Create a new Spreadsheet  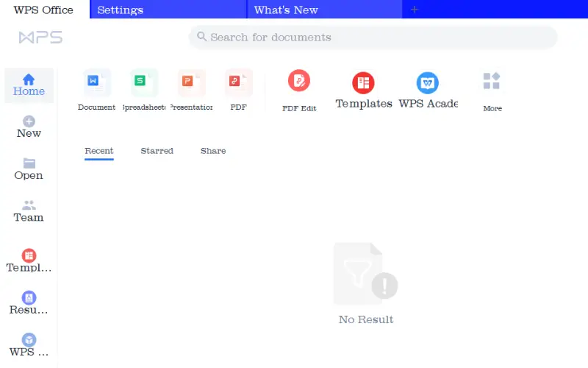point(144,90)
